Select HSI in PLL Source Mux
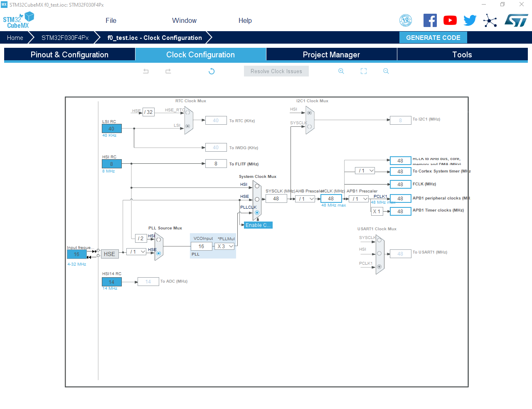 pos(158,239)
